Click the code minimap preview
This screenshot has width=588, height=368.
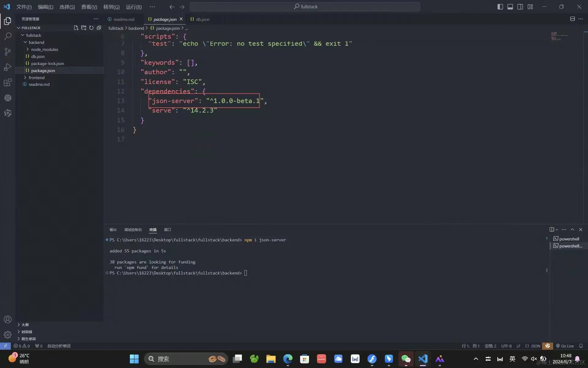559,36
